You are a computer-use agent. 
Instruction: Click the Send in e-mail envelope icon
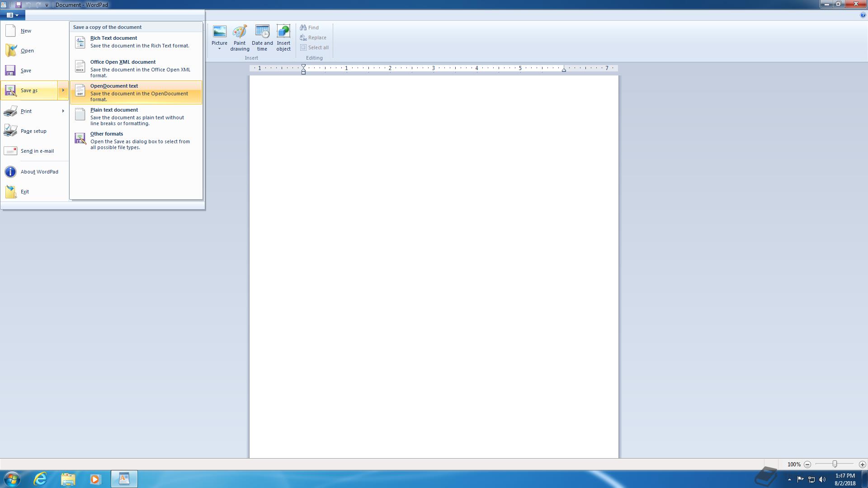[x=10, y=151]
